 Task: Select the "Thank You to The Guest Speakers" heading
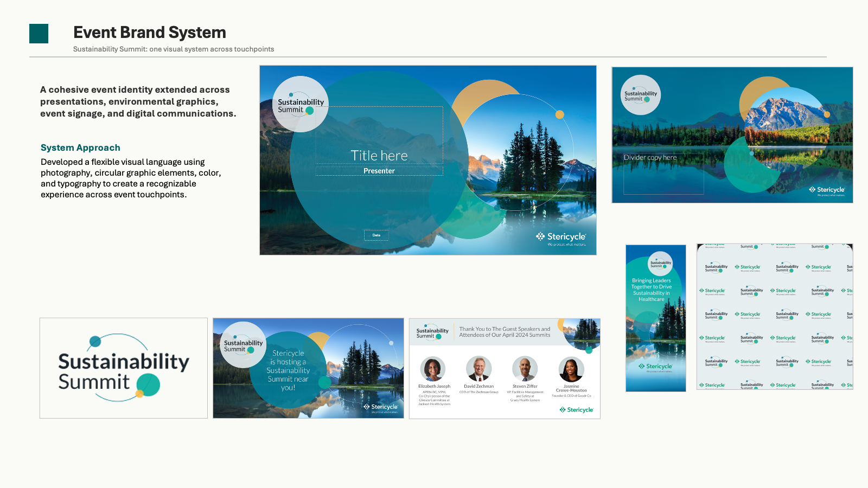point(505,332)
